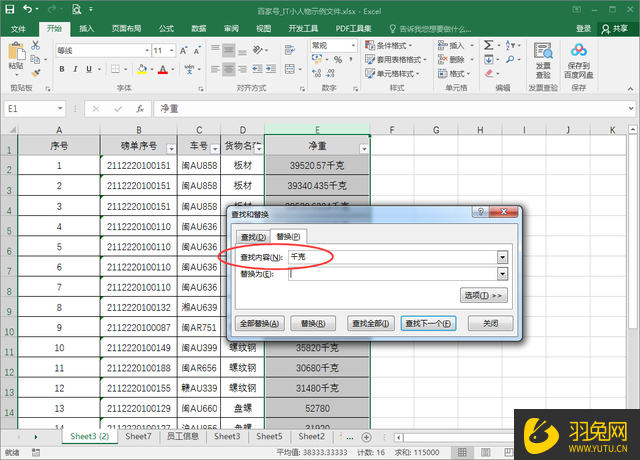This screenshot has width=640, height=460.
Task: Open the Name Box dropdown arrow
Action: (x=60, y=109)
